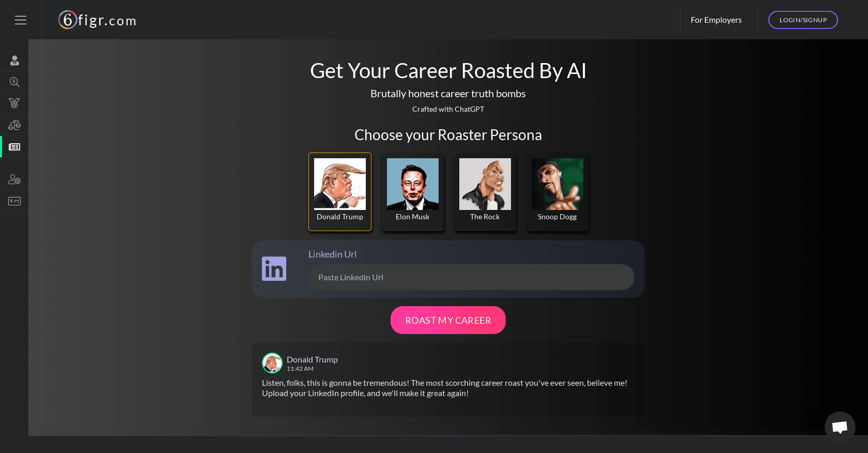
Task: Open the newspaper sidebar icon
Action: pyautogui.click(x=14, y=147)
